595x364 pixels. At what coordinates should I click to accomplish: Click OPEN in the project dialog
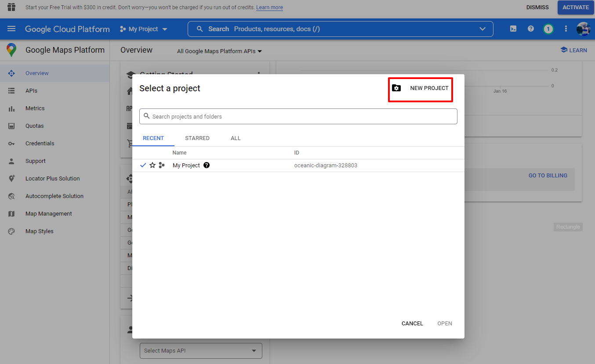pyautogui.click(x=445, y=324)
